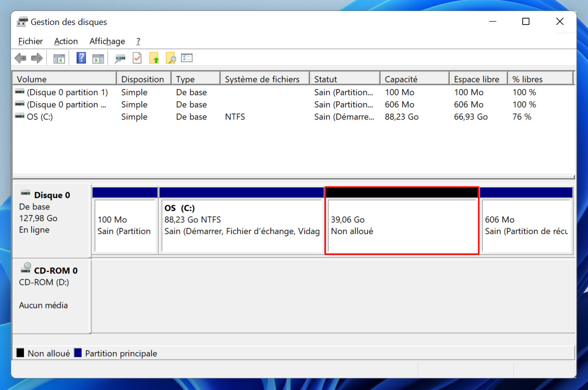This screenshot has width=588, height=390.
Task: Click the CD-ROM 0 disc icon
Action: pyautogui.click(x=26, y=268)
